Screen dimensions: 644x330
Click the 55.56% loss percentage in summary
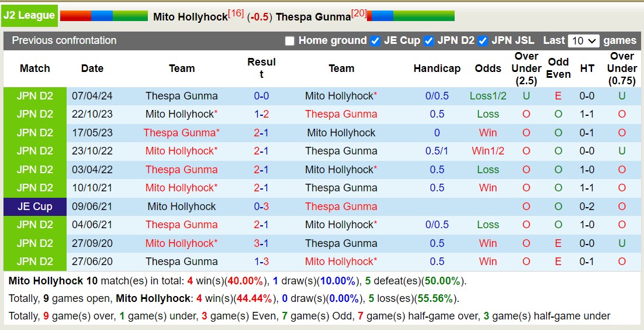point(435,299)
